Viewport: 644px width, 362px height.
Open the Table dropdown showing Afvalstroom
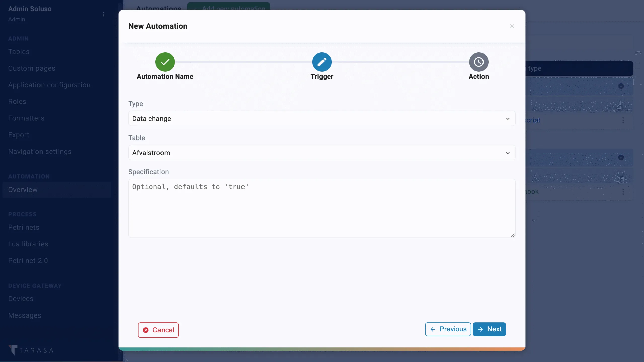click(321, 153)
